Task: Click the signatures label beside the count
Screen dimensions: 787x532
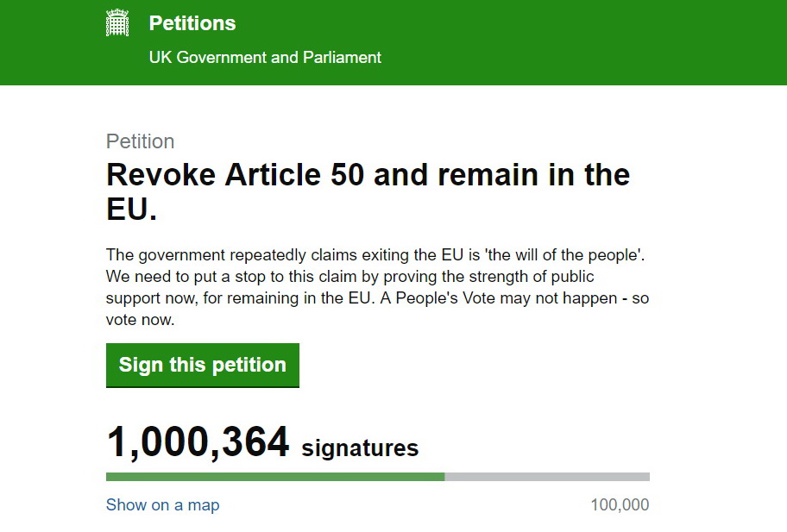Action: pyautogui.click(x=360, y=448)
